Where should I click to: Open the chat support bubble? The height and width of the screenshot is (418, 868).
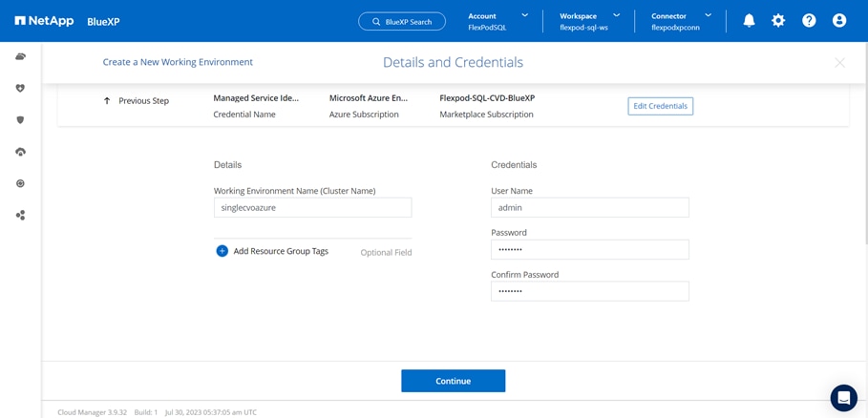pos(843,398)
